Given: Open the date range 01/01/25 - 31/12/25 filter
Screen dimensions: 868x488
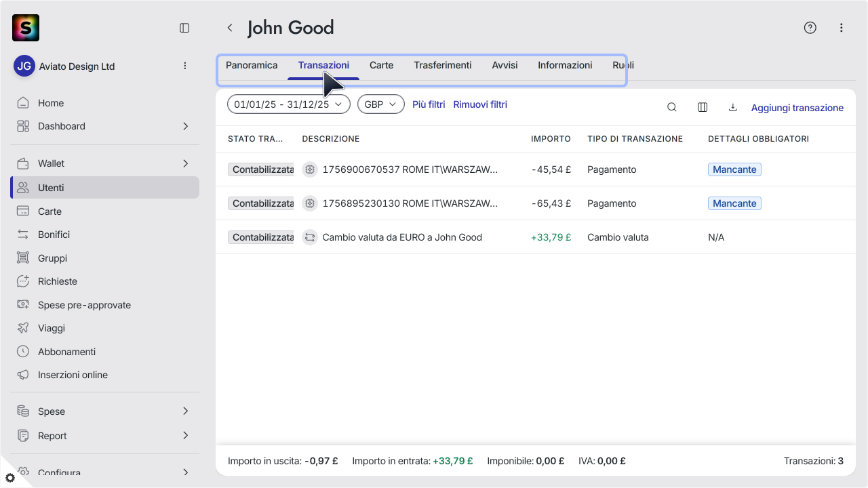Looking at the screenshot, I should click(x=288, y=104).
